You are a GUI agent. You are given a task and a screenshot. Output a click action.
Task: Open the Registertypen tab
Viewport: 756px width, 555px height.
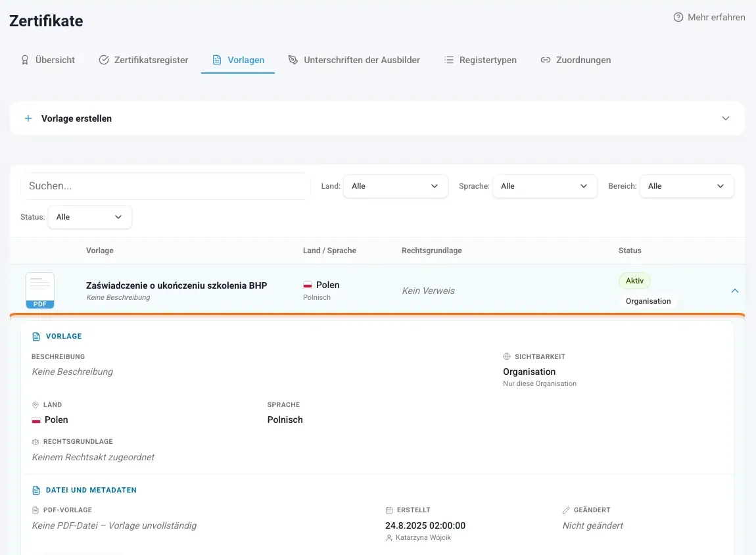tap(480, 60)
